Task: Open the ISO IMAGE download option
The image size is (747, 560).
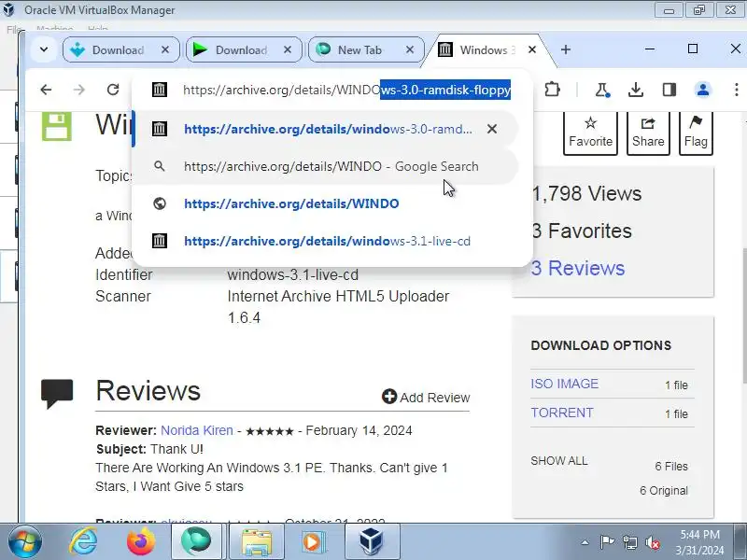Action: pyautogui.click(x=565, y=384)
